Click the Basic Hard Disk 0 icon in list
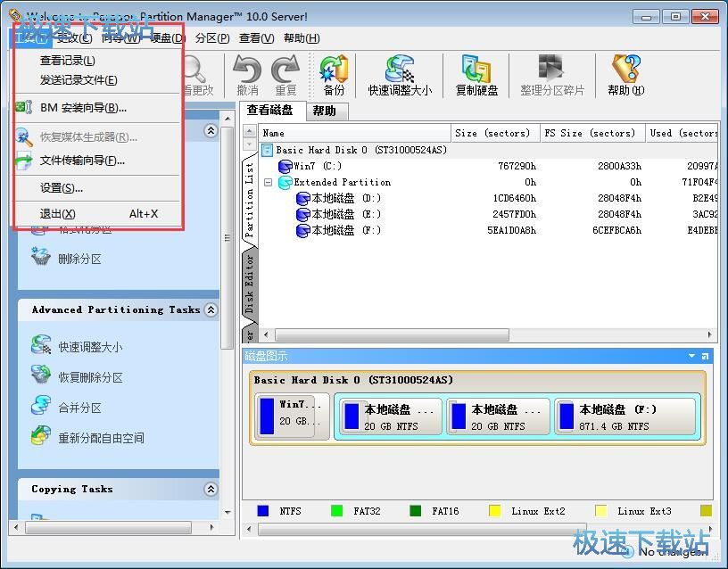Viewport: 728px width, 569px height. 267,150
